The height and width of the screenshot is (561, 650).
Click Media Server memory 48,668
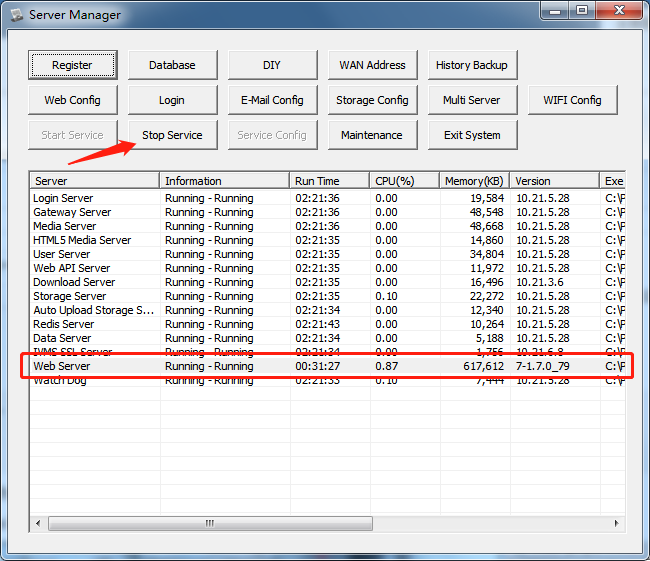click(487, 226)
